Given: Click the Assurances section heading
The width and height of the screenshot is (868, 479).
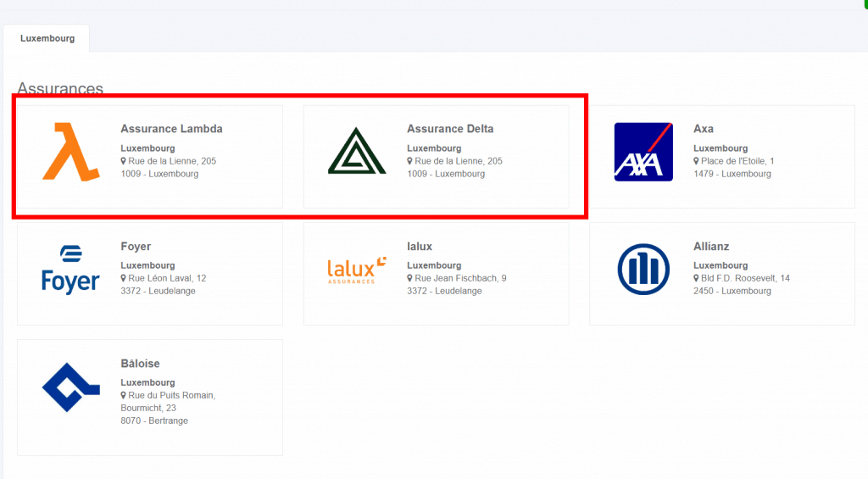Looking at the screenshot, I should (60, 88).
